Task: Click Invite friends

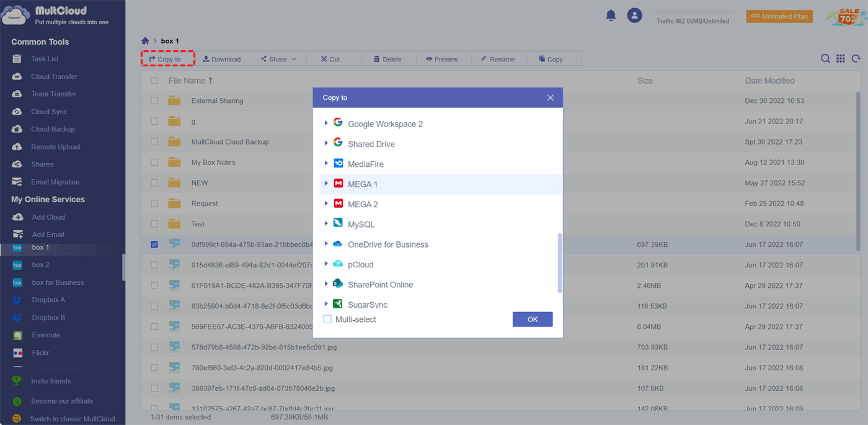Action: 51,381
